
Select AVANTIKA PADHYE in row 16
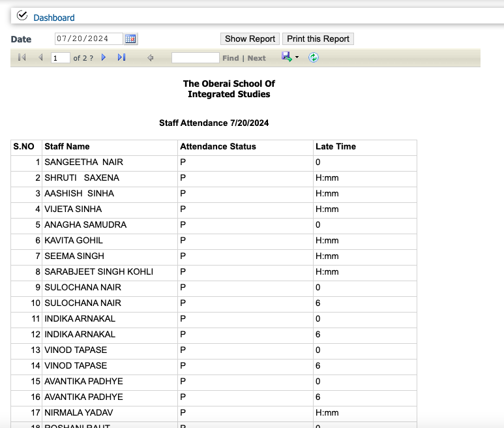coord(83,397)
